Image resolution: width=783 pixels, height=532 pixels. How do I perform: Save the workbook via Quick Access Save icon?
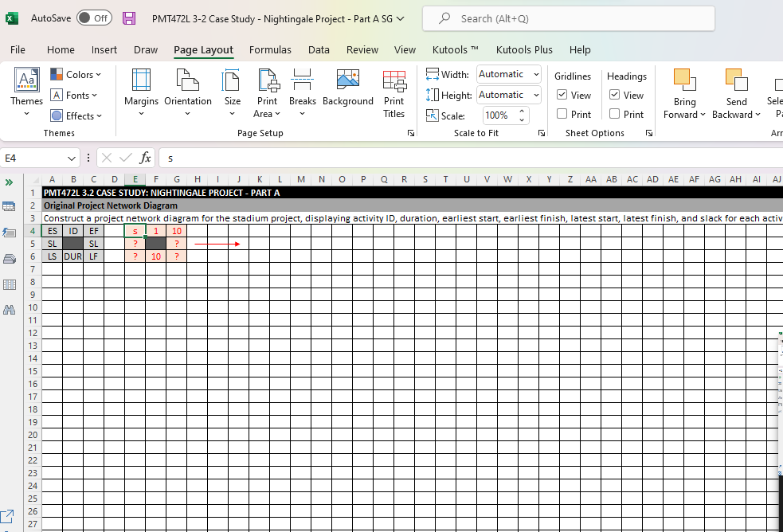click(x=128, y=17)
